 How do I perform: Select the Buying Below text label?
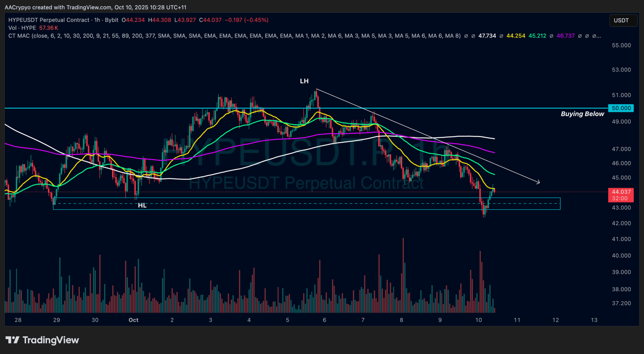[x=582, y=114]
